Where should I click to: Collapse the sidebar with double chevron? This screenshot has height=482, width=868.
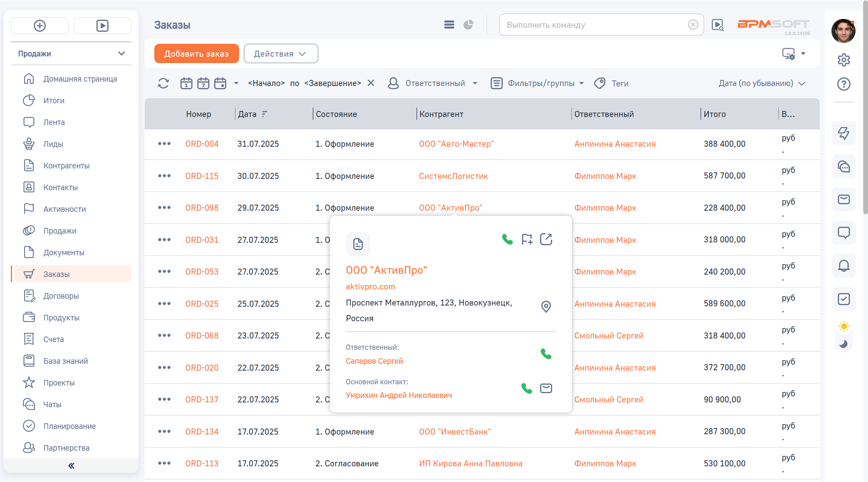[x=71, y=466]
